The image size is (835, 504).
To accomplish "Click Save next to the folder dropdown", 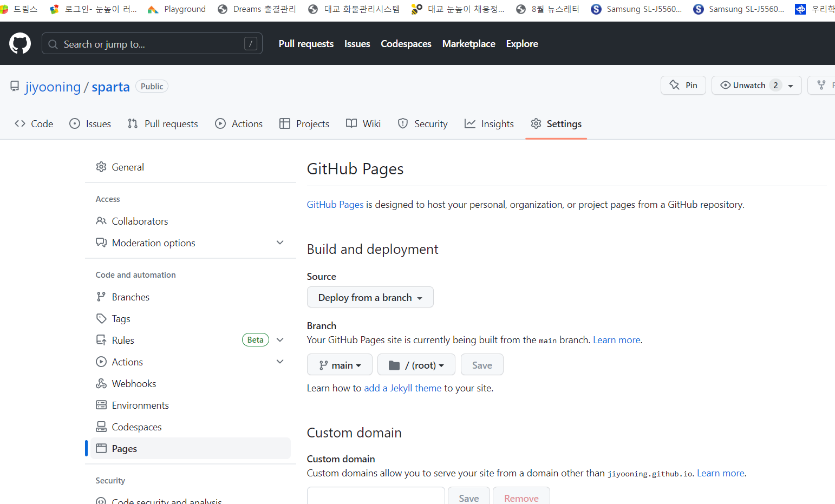I will tap(482, 365).
